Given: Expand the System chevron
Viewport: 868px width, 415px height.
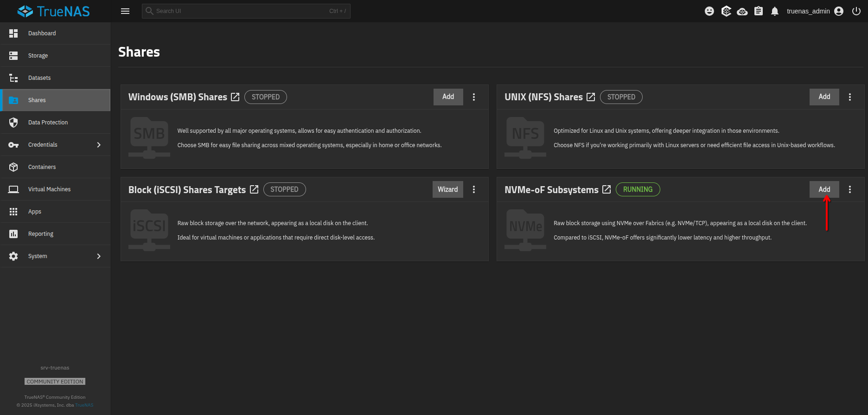Looking at the screenshot, I should [99, 256].
